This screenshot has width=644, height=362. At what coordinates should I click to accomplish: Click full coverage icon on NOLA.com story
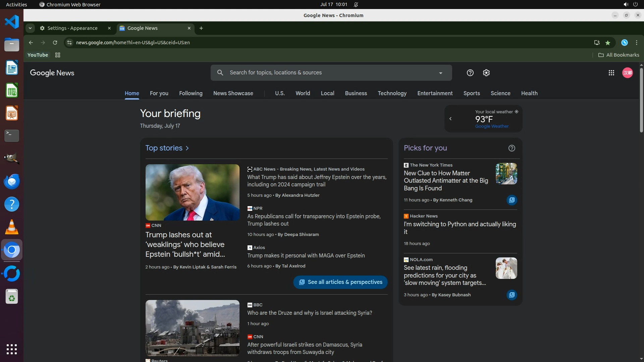[x=512, y=295]
